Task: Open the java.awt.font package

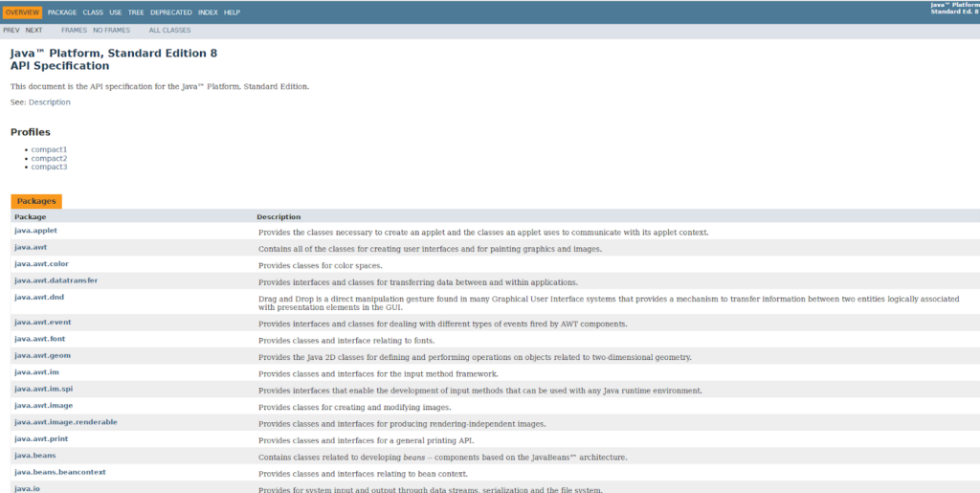Action: click(39, 339)
